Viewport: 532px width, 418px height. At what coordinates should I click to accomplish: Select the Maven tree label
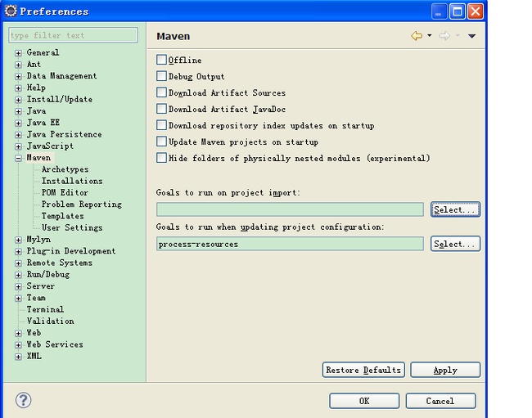(38, 158)
